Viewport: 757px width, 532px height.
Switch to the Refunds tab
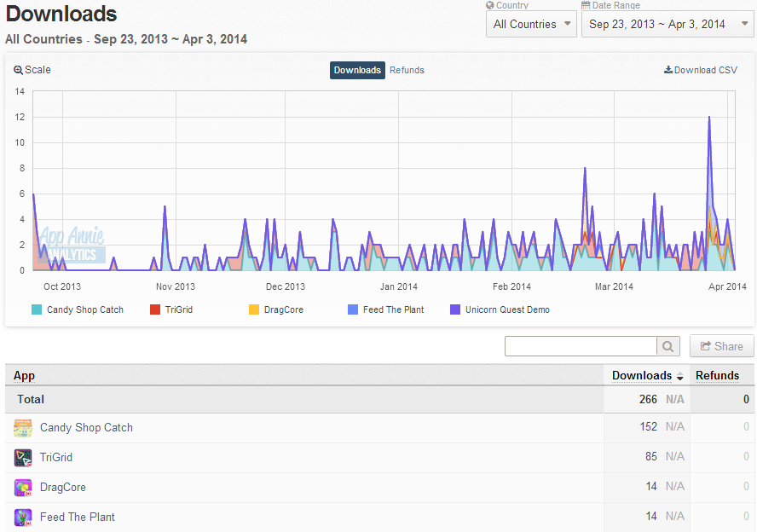point(407,70)
